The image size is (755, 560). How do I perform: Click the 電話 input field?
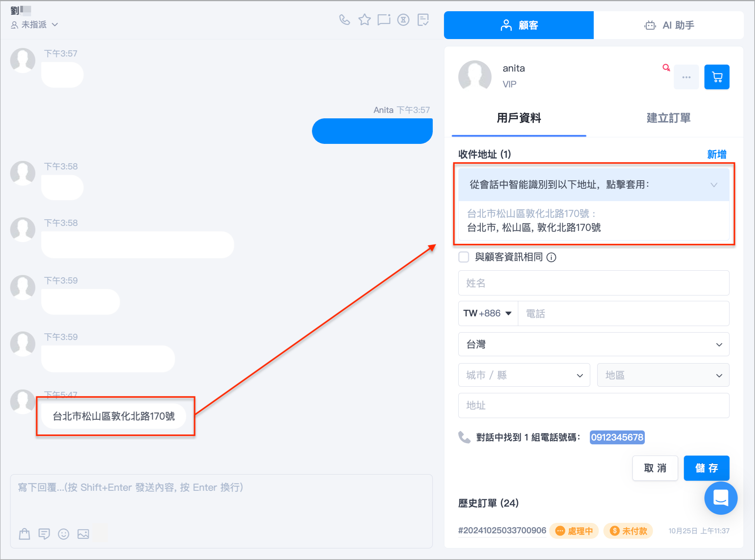point(623,313)
